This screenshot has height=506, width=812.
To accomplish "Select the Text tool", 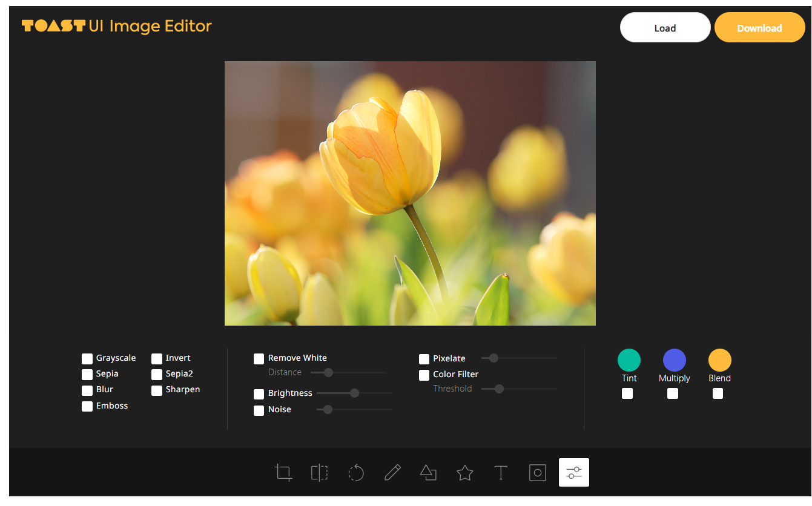I will (x=501, y=472).
